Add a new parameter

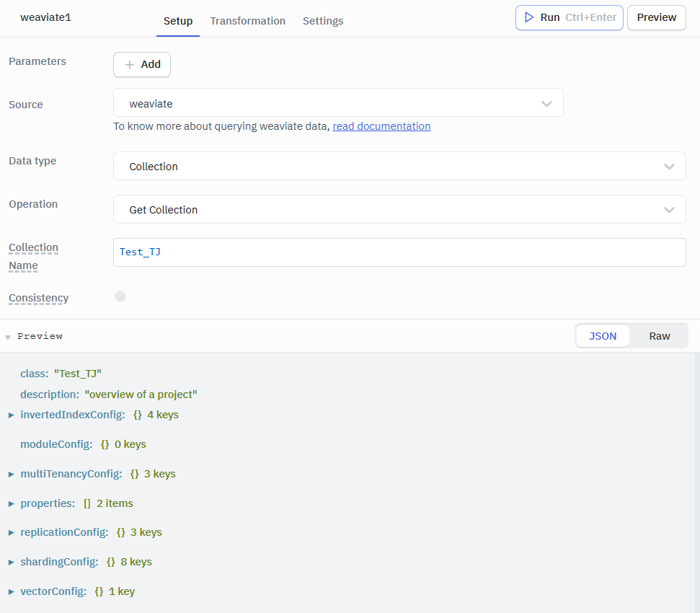[142, 65]
